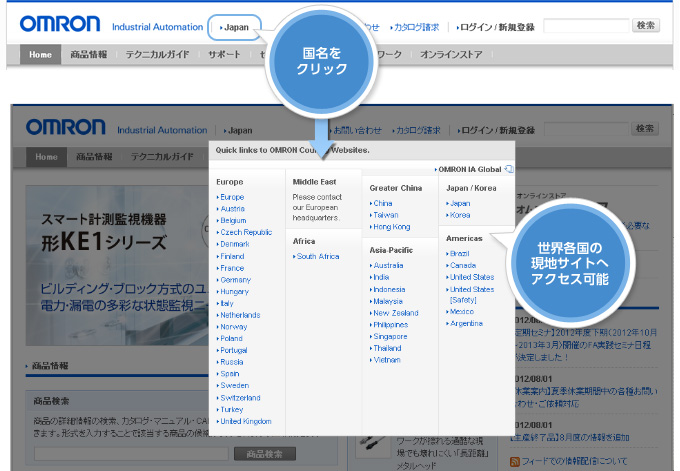
Task: Go to the Italy country site
Action: (225, 303)
